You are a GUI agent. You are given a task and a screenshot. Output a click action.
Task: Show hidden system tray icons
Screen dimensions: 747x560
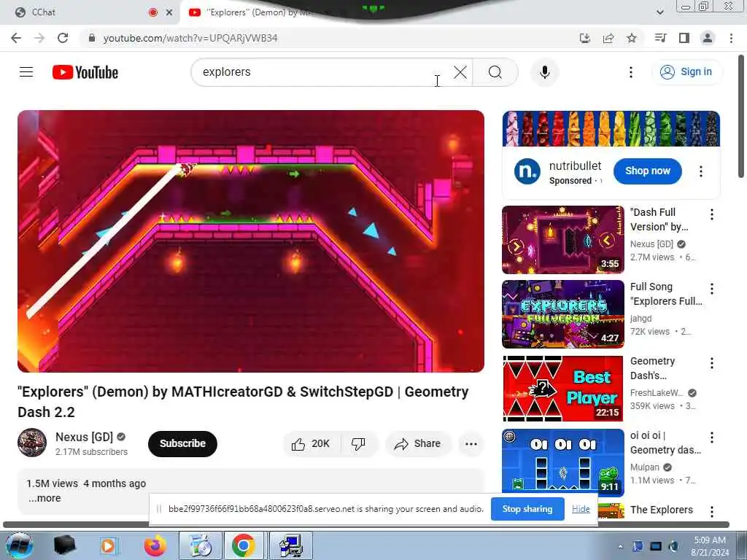pos(620,546)
